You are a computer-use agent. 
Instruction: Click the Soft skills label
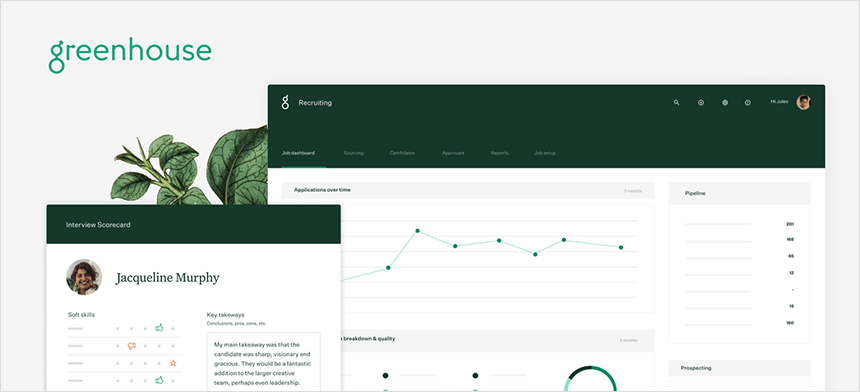(81, 315)
